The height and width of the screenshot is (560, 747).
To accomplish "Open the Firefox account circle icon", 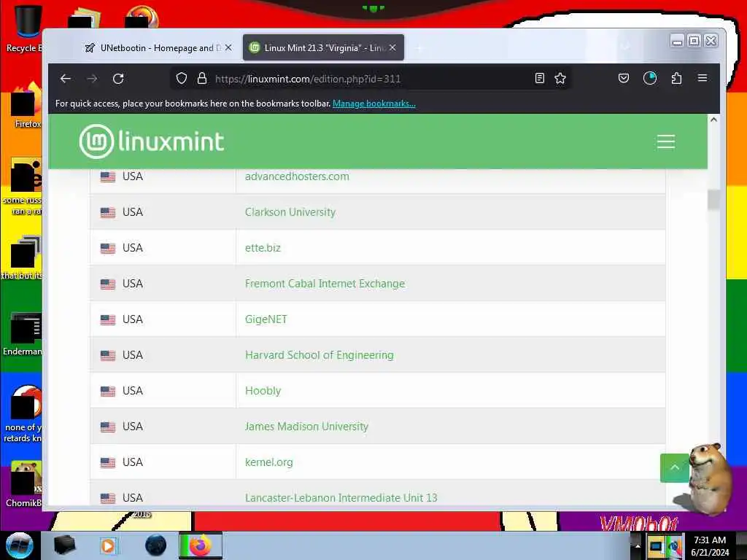I will tap(650, 78).
